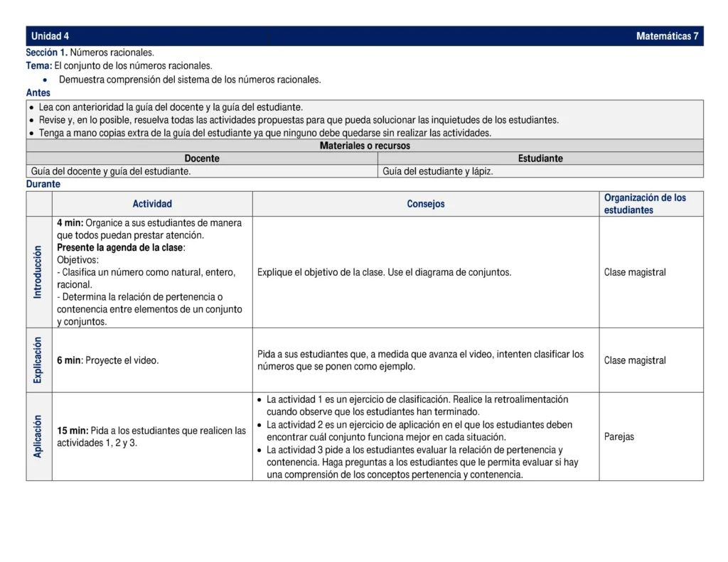The width and height of the screenshot is (728, 562).
Task: Select the vertical 'Explicación' row label
Action: click(38, 360)
